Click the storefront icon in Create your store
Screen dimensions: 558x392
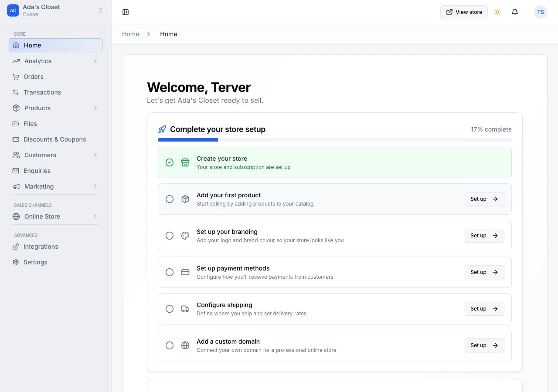[185, 162]
